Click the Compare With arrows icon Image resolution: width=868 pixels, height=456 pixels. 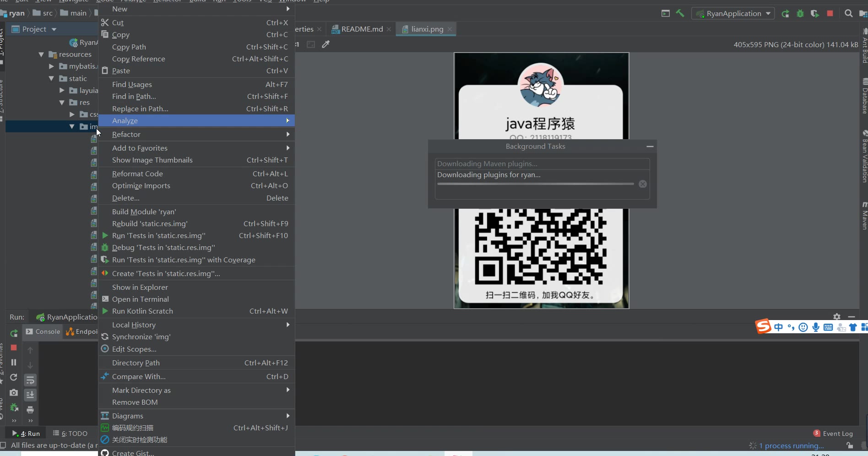coord(105,376)
